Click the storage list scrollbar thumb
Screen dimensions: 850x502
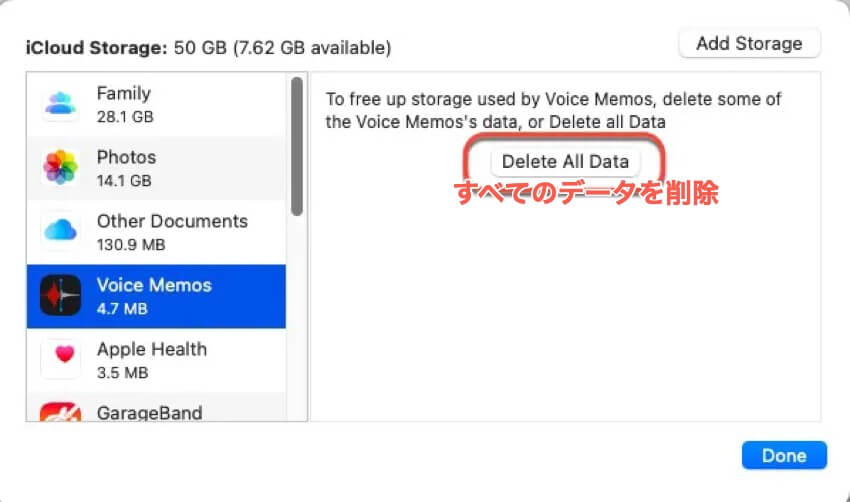(297, 146)
